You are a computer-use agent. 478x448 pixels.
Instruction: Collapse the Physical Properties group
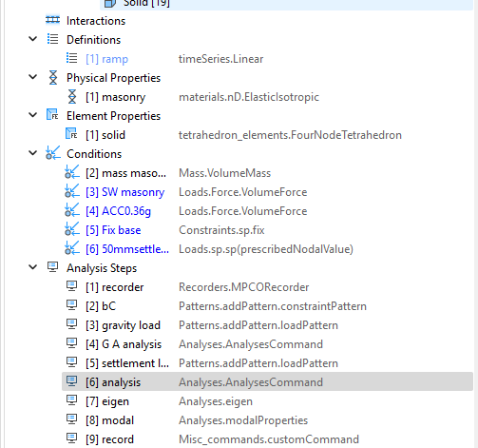(33, 77)
